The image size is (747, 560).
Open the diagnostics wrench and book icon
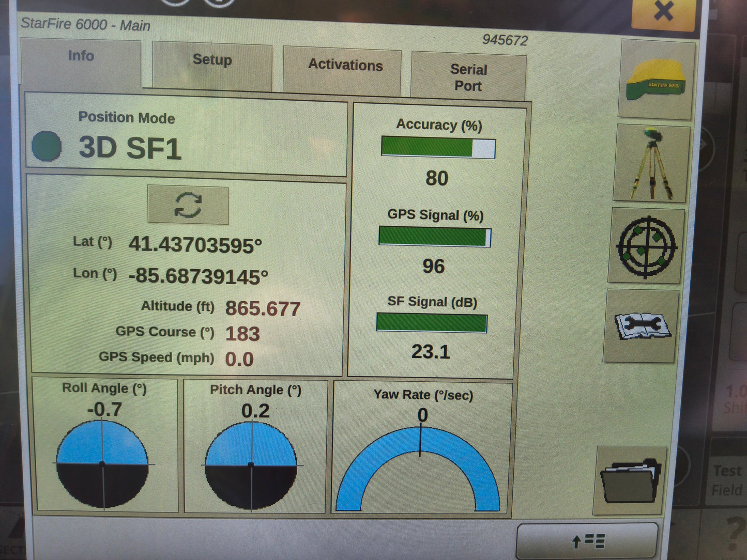point(642,326)
